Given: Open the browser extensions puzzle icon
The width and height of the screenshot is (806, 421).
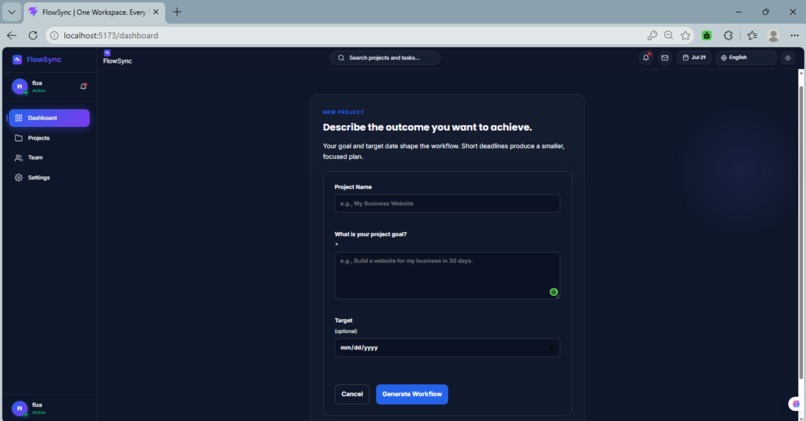Looking at the screenshot, I should tap(728, 35).
